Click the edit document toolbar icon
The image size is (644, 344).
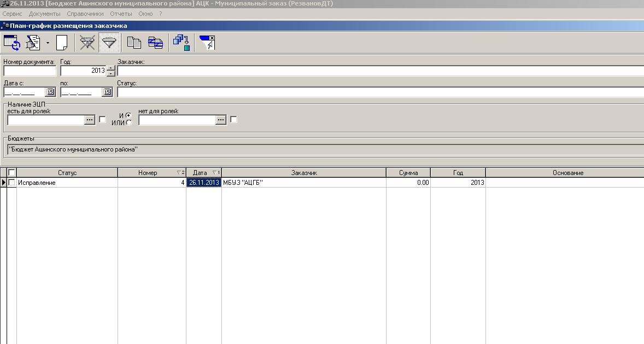[33, 42]
